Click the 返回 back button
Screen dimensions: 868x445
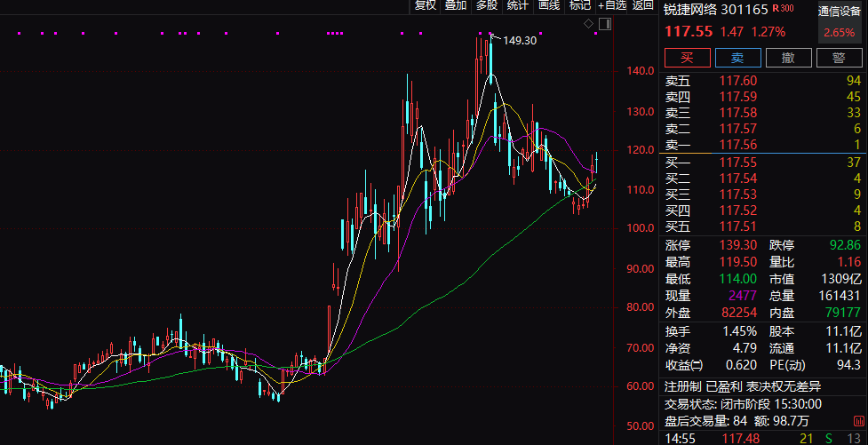tap(642, 5)
